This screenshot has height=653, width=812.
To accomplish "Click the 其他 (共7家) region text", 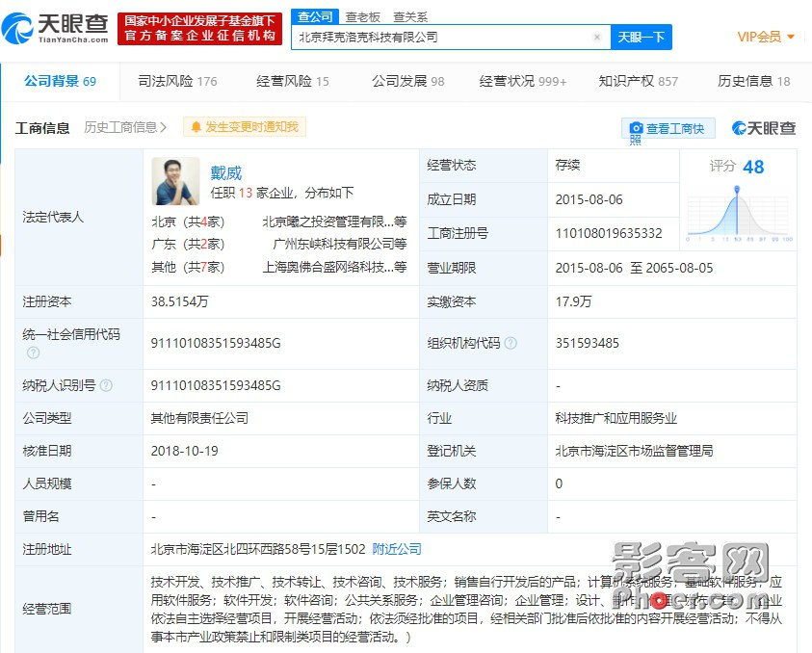I will [x=188, y=267].
